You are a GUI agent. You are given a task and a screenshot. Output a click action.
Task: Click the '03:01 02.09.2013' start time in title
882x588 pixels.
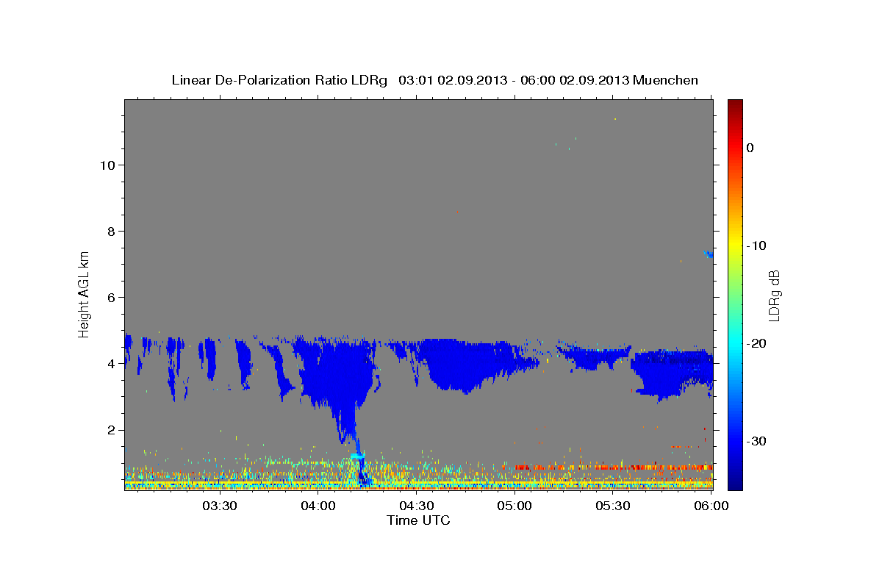451,80
